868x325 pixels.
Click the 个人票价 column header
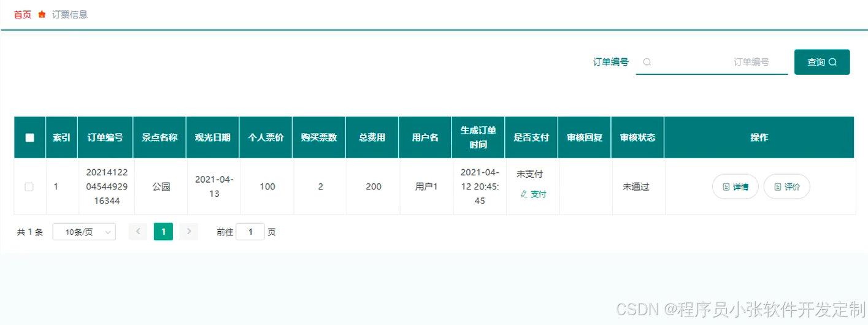(x=266, y=137)
